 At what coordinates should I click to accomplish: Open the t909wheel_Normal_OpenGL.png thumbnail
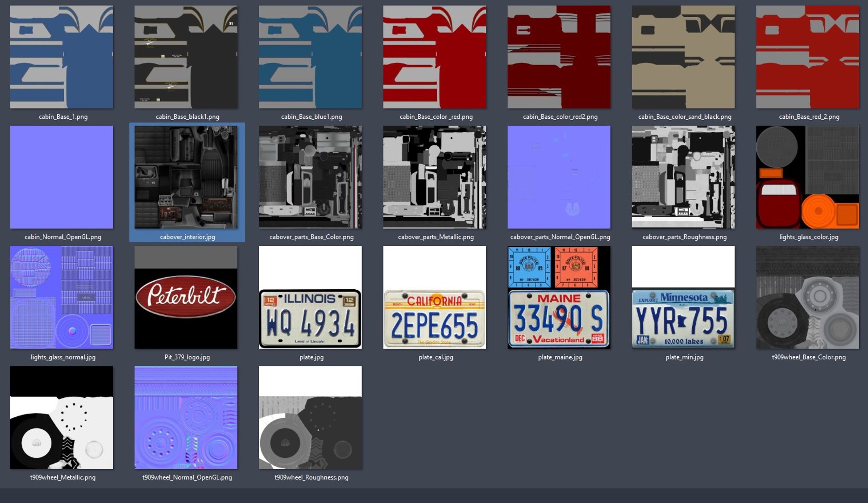pos(186,417)
